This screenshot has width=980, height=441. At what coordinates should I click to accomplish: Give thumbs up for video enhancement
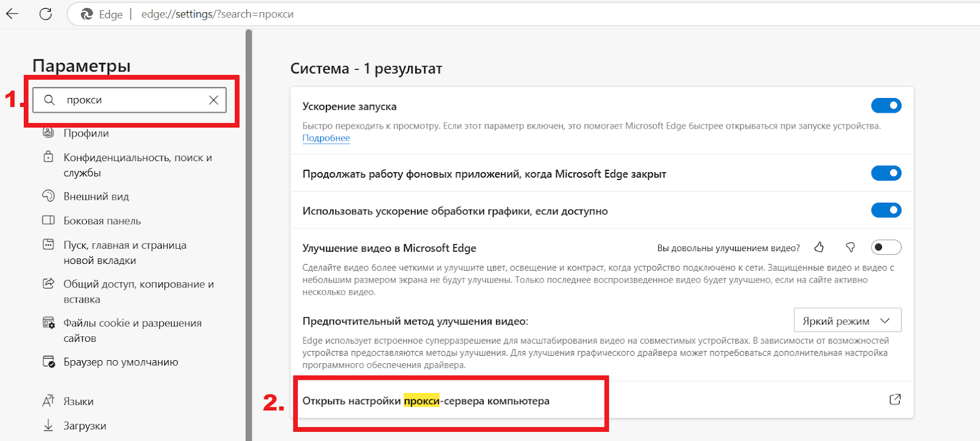coord(819,247)
